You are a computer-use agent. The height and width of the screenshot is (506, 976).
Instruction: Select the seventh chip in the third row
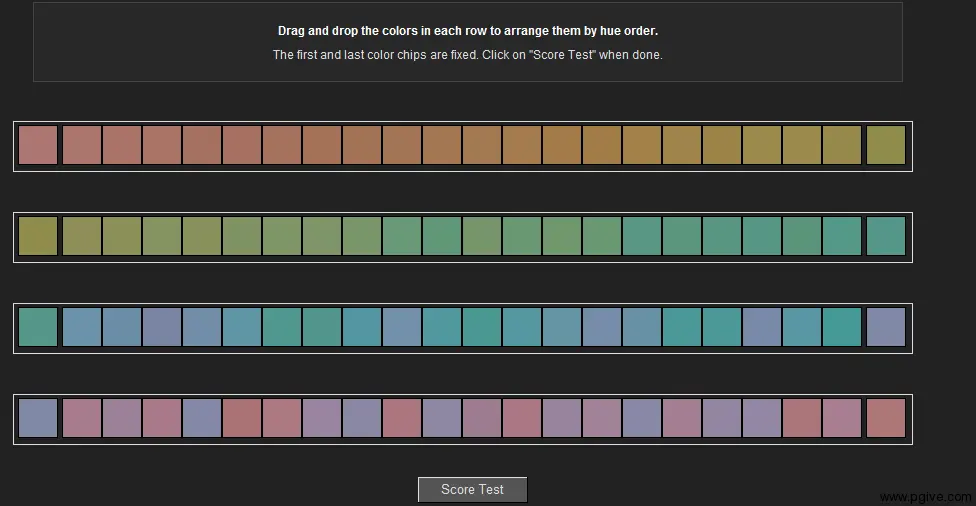pyautogui.click(x=281, y=327)
